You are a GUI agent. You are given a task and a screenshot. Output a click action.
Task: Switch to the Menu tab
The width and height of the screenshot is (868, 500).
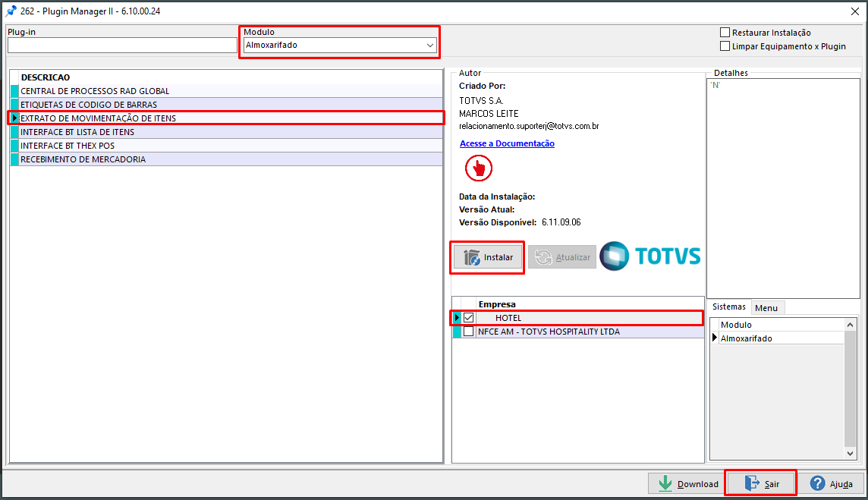[x=767, y=307]
